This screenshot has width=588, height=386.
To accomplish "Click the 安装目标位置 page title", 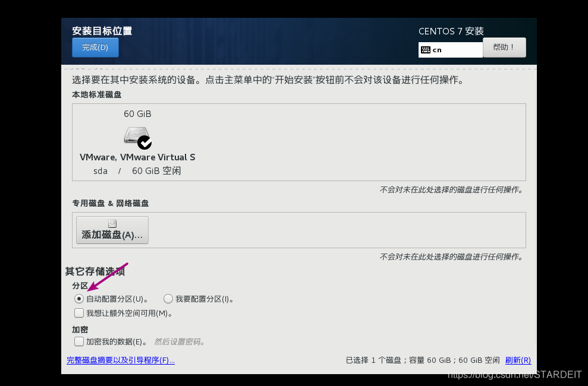I will click(x=102, y=31).
